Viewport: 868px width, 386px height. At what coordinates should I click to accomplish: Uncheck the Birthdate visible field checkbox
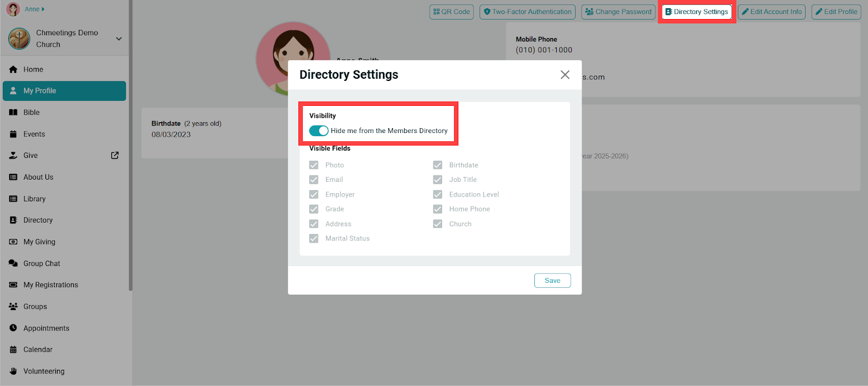point(438,165)
